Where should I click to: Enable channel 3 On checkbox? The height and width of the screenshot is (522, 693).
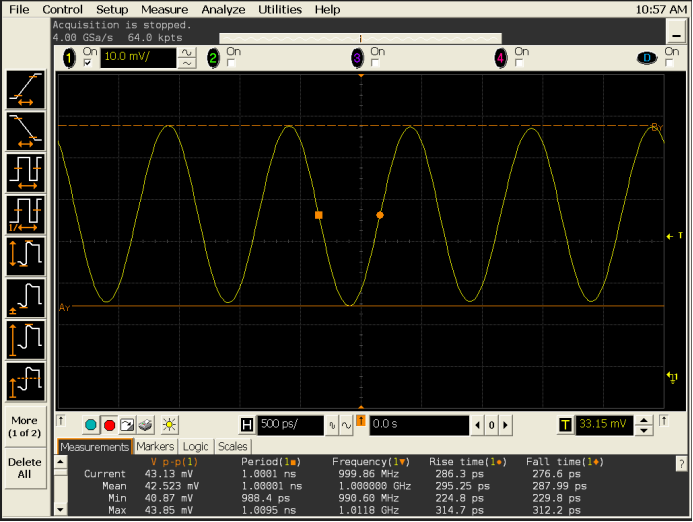(375, 63)
